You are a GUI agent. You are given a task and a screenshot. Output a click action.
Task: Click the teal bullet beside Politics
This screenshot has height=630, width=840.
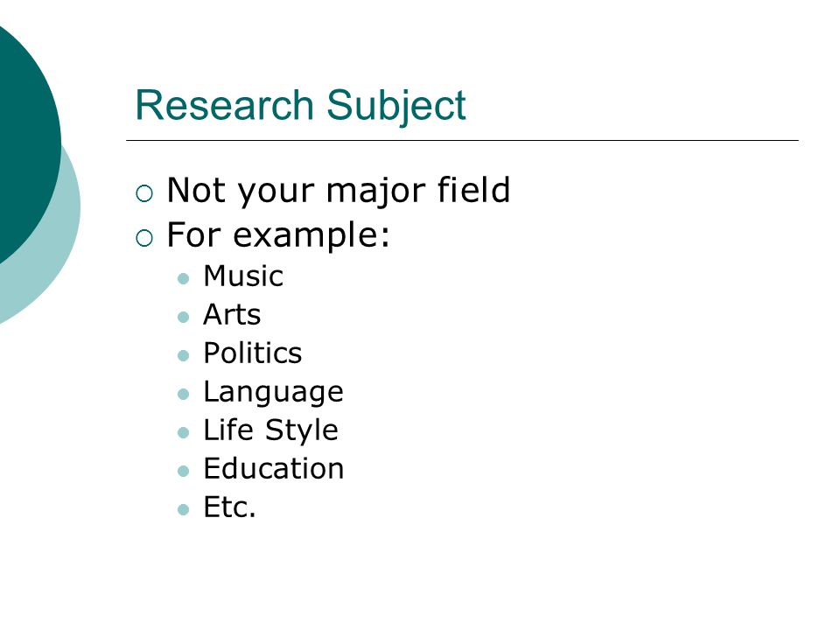pyautogui.click(x=183, y=356)
